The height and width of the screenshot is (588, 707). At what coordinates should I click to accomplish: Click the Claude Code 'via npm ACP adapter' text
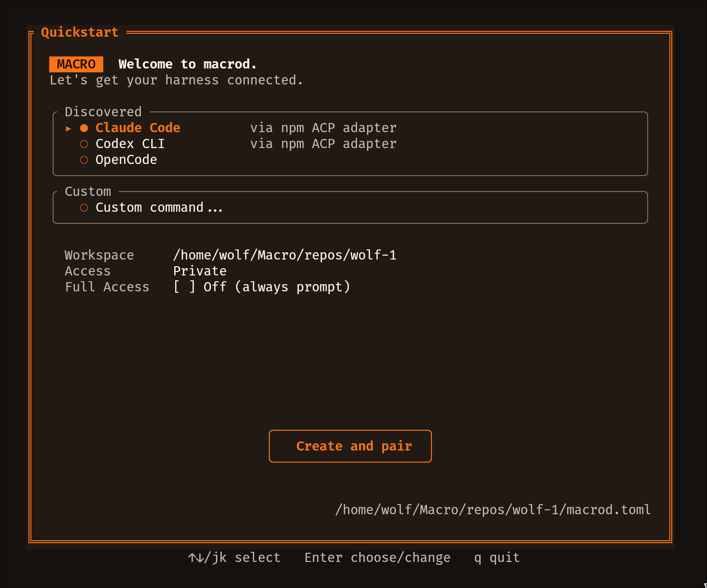(x=323, y=128)
